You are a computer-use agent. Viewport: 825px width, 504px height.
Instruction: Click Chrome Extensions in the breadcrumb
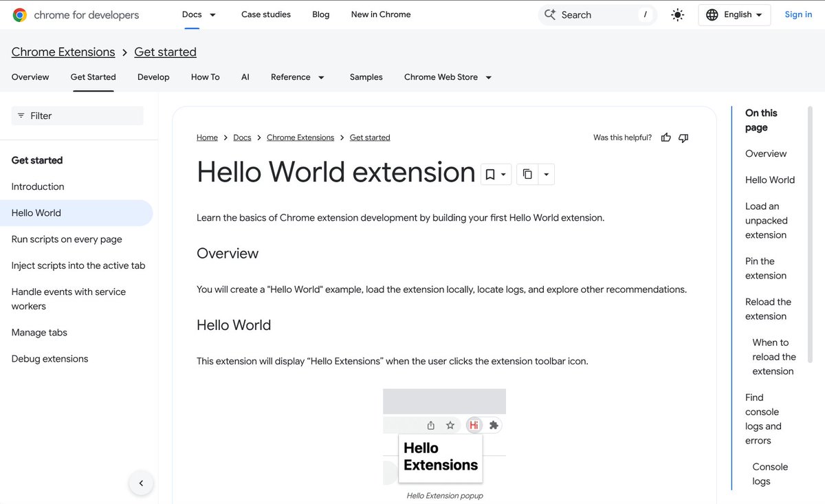[300, 138]
